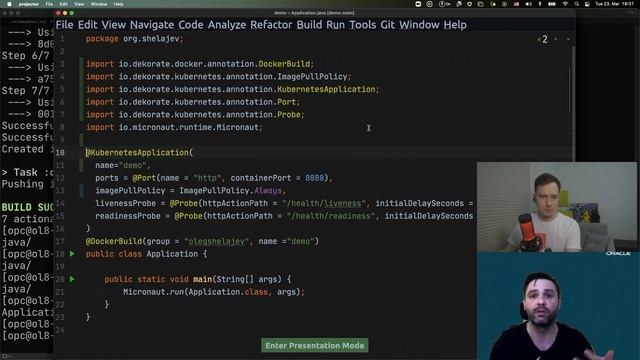Click 'main(String[] args)' signature

point(237,279)
